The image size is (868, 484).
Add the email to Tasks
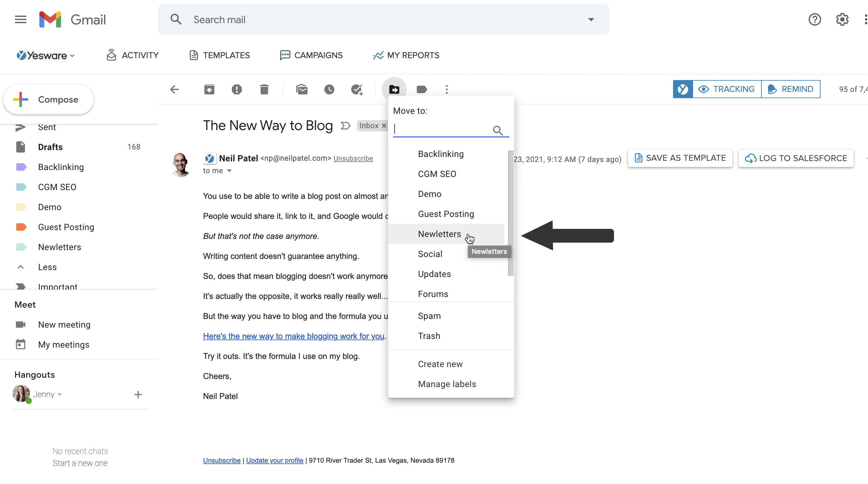[357, 89]
